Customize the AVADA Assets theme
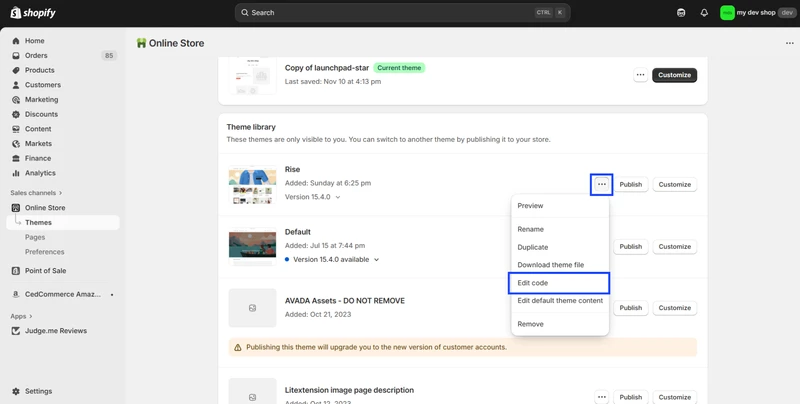Image resolution: width=800 pixels, height=404 pixels. coord(674,308)
